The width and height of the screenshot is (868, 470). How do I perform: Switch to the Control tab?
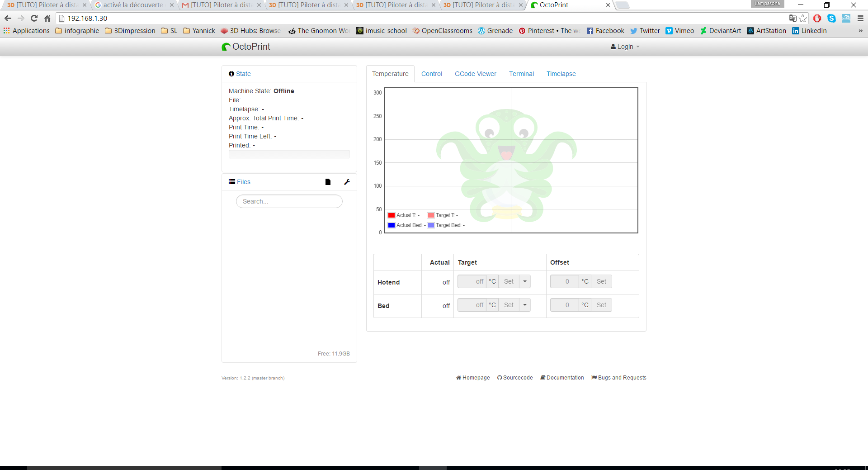click(432, 74)
